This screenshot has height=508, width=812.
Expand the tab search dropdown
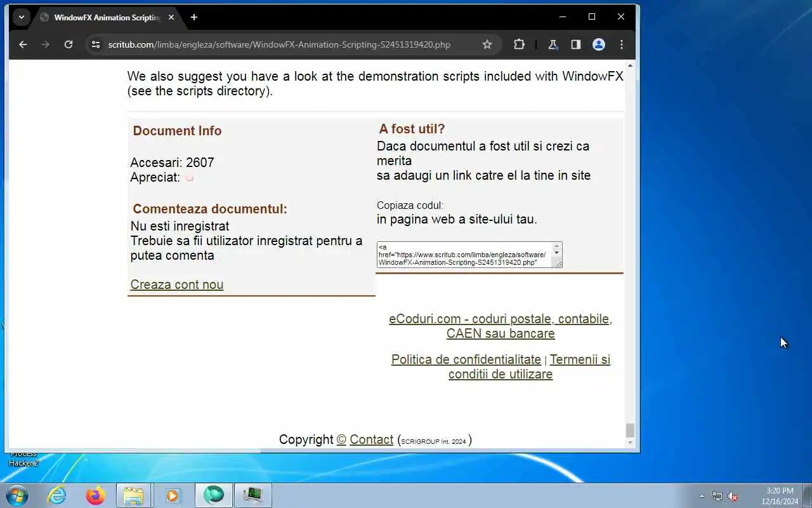point(22,17)
